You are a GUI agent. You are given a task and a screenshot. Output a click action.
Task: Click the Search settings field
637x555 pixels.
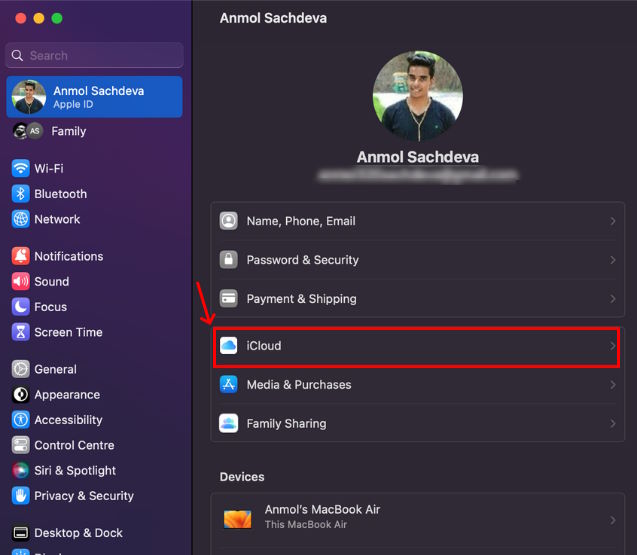[94, 55]
